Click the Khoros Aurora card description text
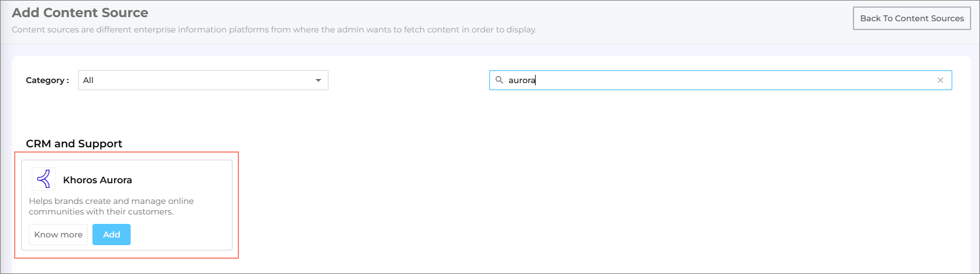 coord(111,206)
